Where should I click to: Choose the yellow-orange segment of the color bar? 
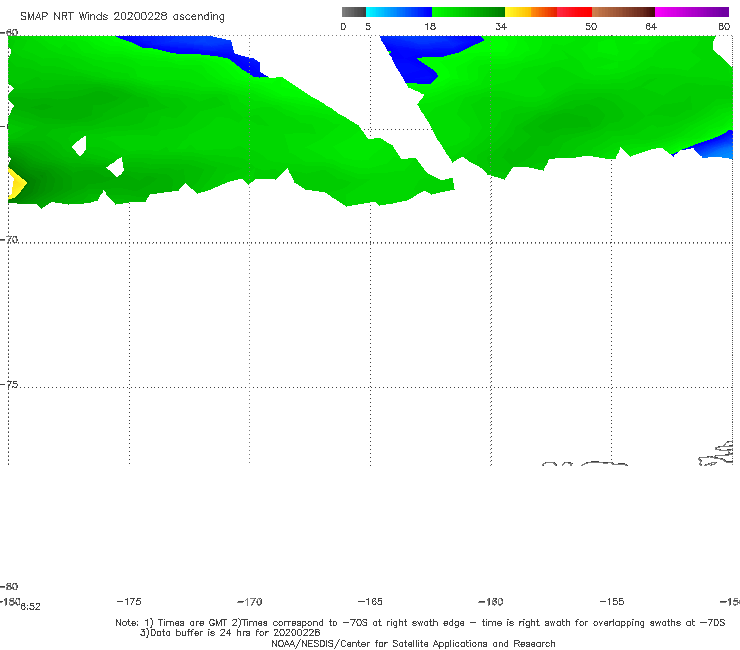pos(531,12)
